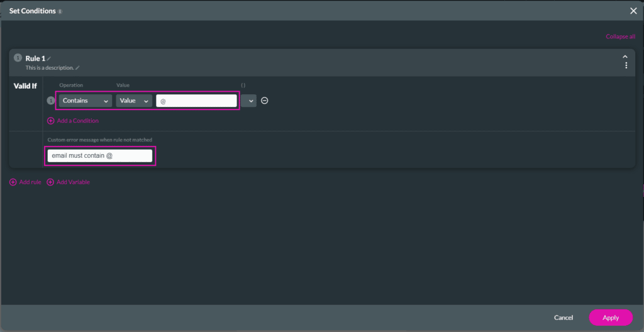Click Add a Condition
Image resolution: width=644 pixels, height=332 pixels.
click(x=73, y=121)
